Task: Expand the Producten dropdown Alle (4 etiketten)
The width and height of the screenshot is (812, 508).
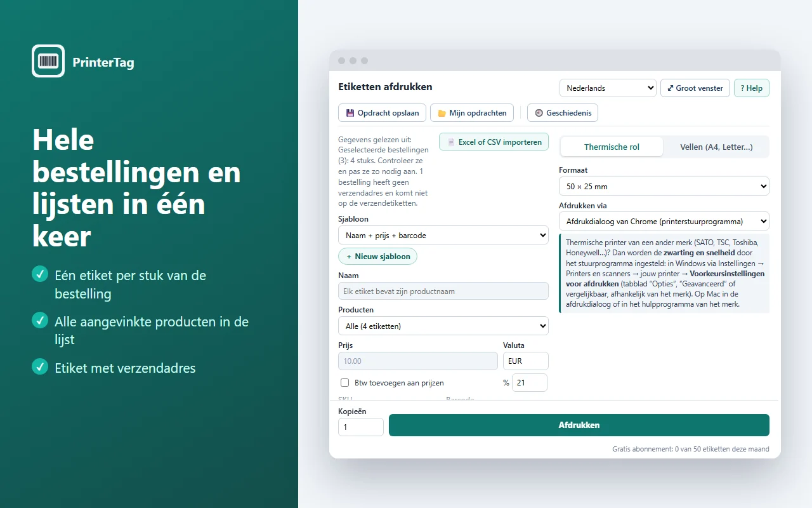Action: pos(443,326)
